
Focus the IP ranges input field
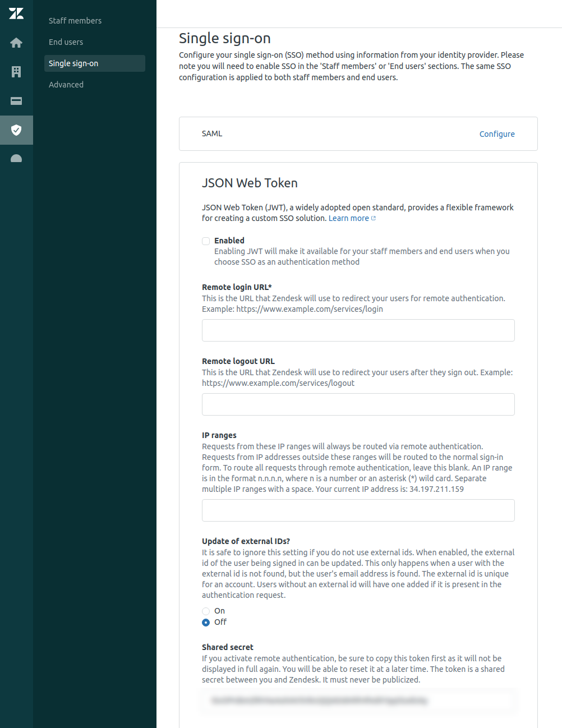point(358,510)
